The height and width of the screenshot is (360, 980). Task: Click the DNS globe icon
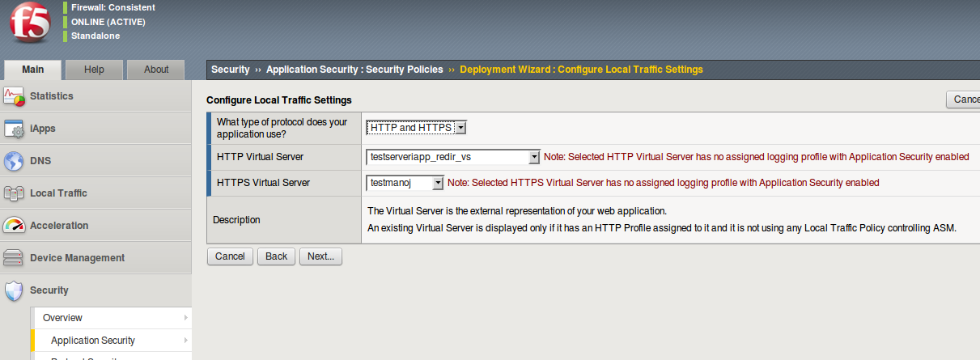click(x=15, y=161)
